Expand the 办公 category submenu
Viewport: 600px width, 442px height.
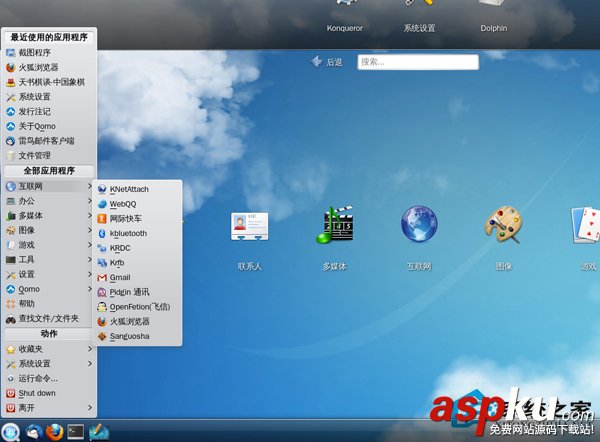coord(49,201)
